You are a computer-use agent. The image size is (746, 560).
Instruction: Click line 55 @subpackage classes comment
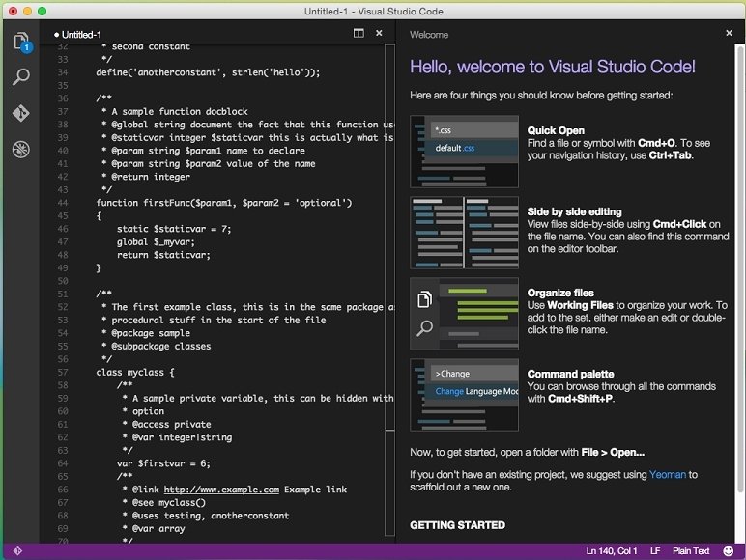point(157,346)
